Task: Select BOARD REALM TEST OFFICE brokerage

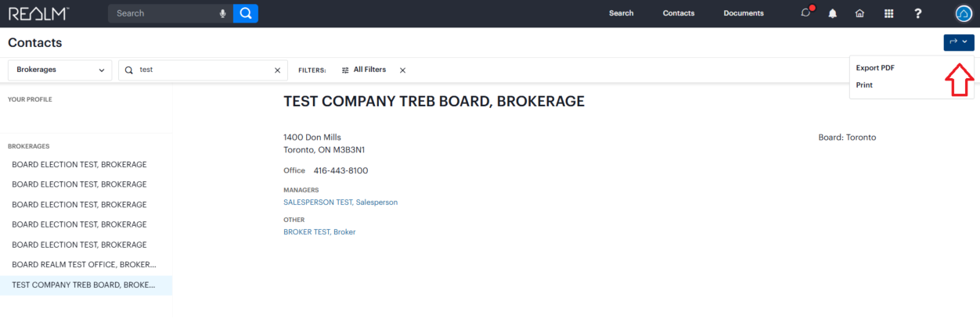Action: (x=84, y=265)
